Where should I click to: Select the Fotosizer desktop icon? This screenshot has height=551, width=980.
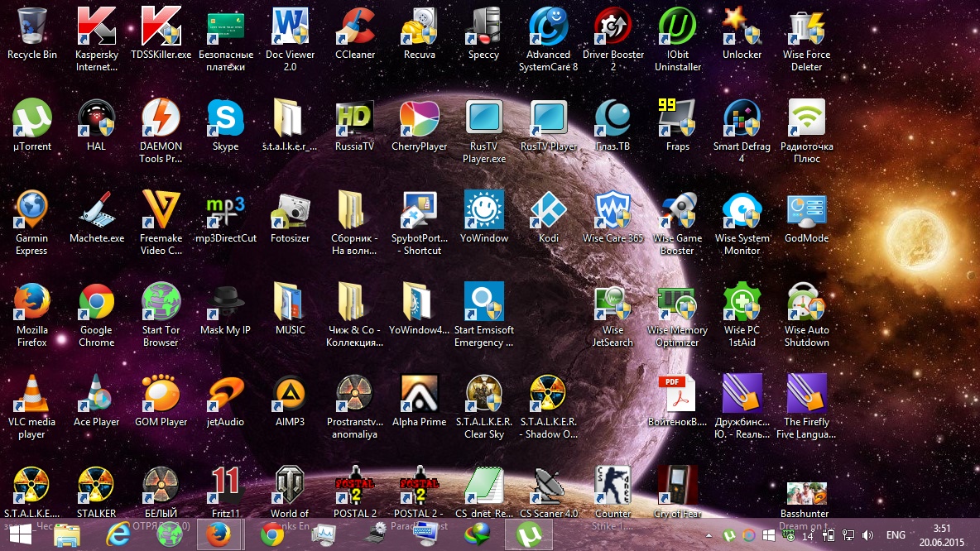(x=290, y=210)
